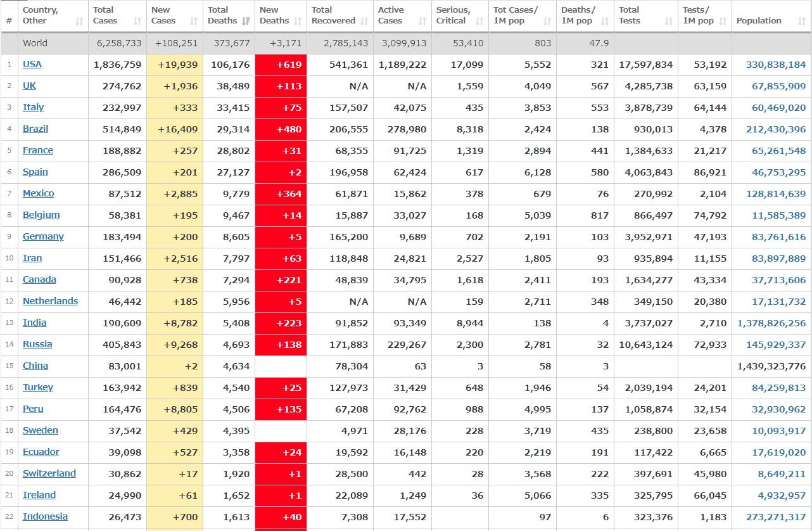Click Total Recovered sort arrows icon

click(364, 21)
